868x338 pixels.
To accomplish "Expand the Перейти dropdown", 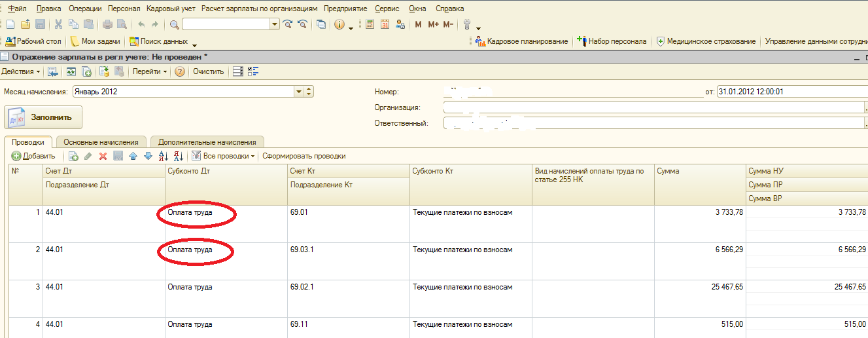I will click(x=150, y=71).
